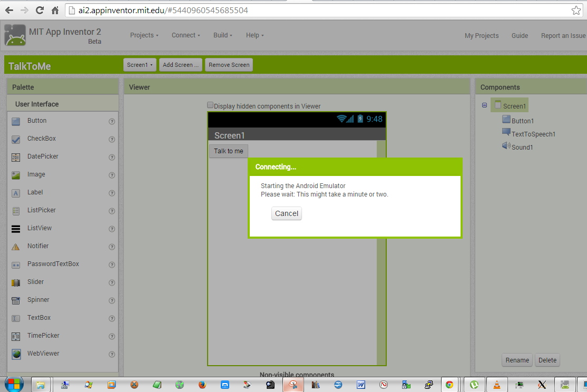
Task: Click Remove Screen button
Action: point(229,65)
